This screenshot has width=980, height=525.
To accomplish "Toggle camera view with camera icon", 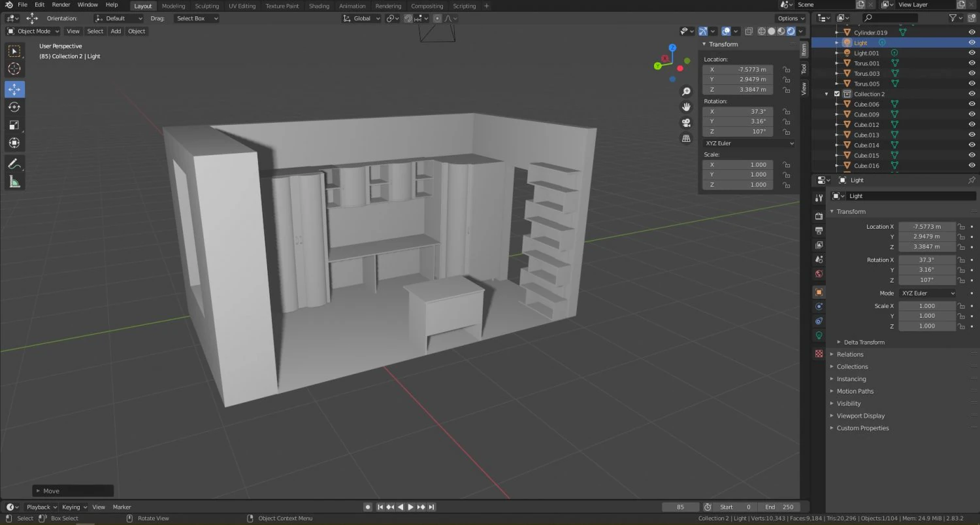I will point(686,123).
